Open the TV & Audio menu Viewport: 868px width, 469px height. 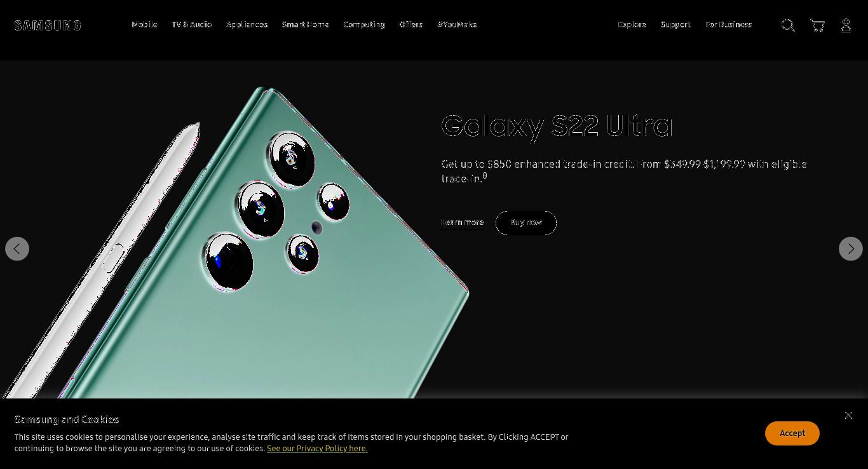pos(192,25)
